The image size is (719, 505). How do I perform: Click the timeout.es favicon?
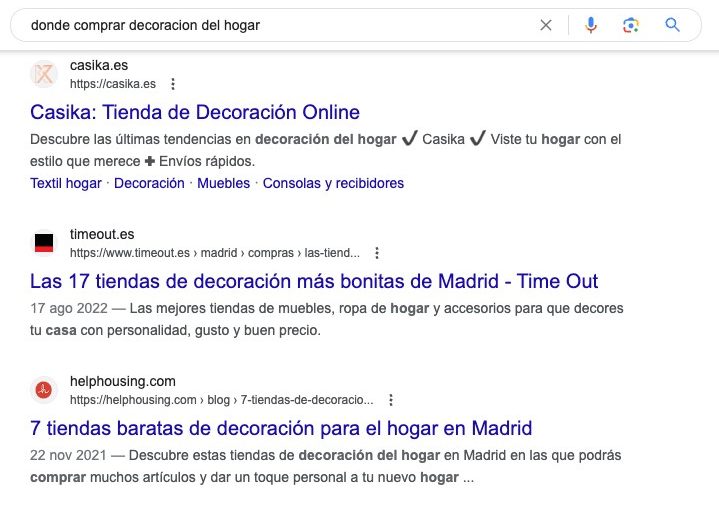pyautogui.click(x=44, y=243)
